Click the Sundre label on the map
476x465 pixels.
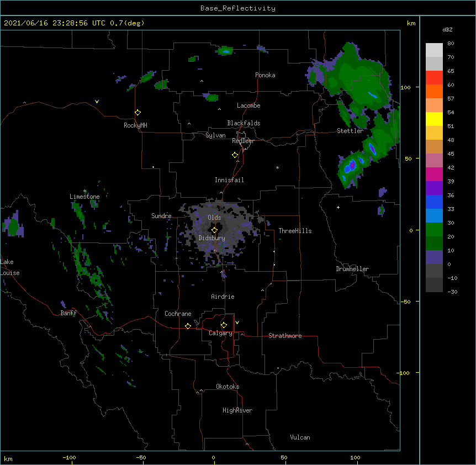(x=161, y=216)
